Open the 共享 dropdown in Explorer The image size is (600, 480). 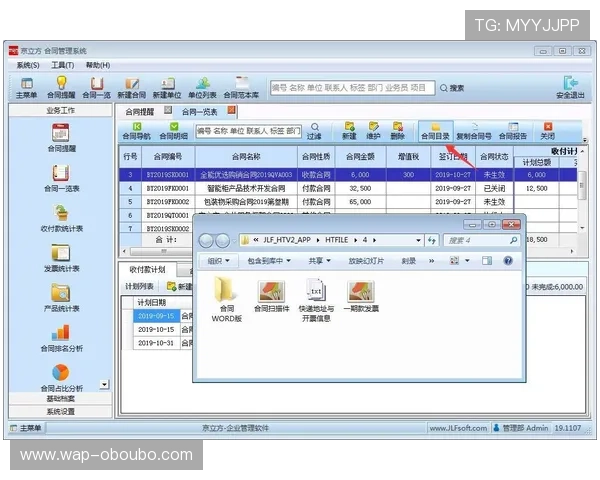319,260
